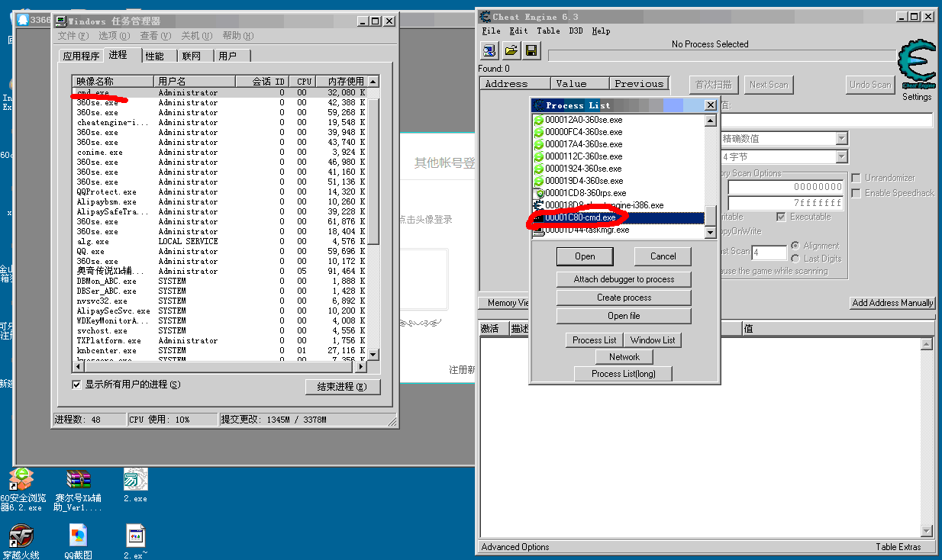The width and height of the screenshot is (942, 560).
Task: Open Task Manager 选项 menu
Action: click(x=113, y=36)
